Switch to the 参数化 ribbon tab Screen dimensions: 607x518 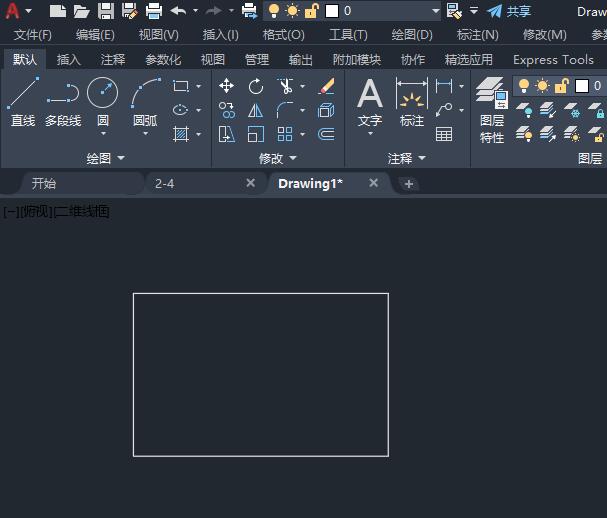[x=163, y=60]
